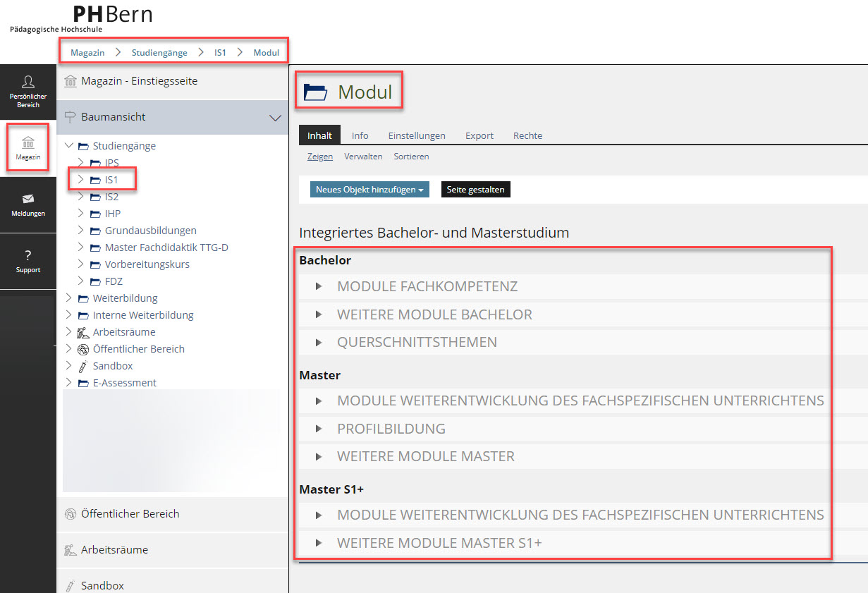The width and height of the screenshot is (868, 593).
Task: Open the Sandbox icon in the tree
Action: (x=82, y=366)
